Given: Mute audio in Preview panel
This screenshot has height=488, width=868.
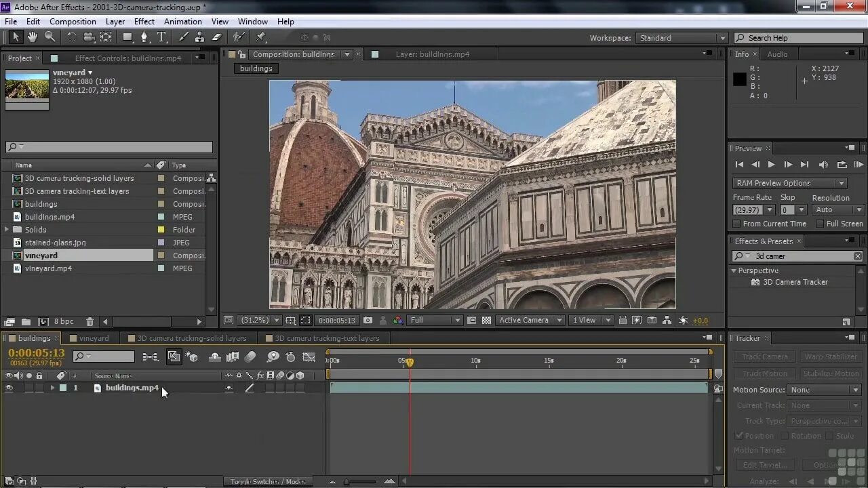Looking at the screenshot, I should (x=823, y=165).
